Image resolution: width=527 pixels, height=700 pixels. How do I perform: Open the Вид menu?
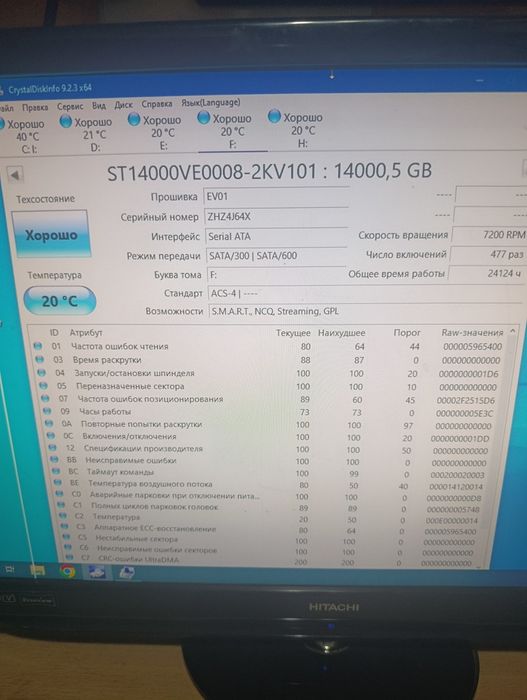(99, 105)
